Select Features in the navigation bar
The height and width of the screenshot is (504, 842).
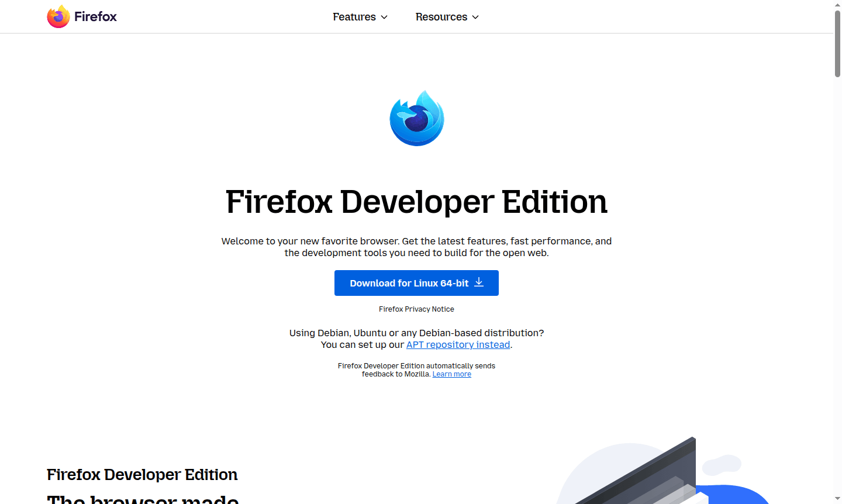coord(355,17)
